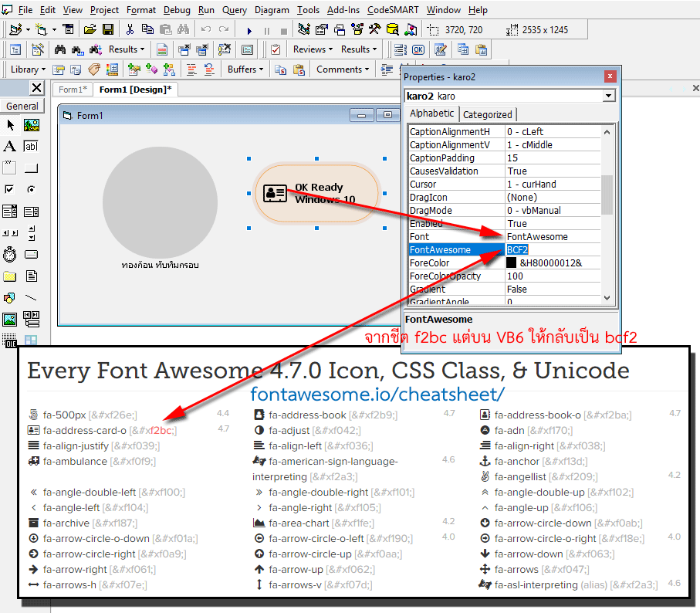Save the project with the floppy icon
The height and width of the screenshot is (613, 700).
107,29
